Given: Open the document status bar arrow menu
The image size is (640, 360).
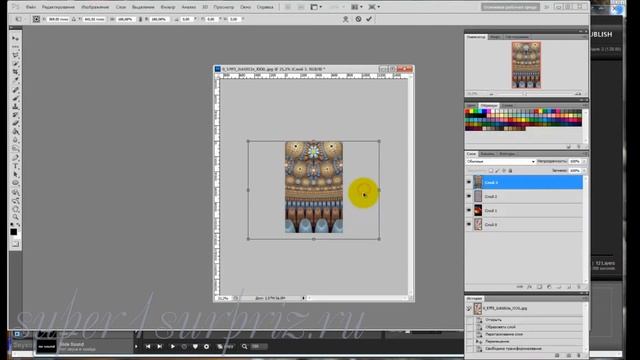Looking at the screenshot, I should [x=303, y=298].
